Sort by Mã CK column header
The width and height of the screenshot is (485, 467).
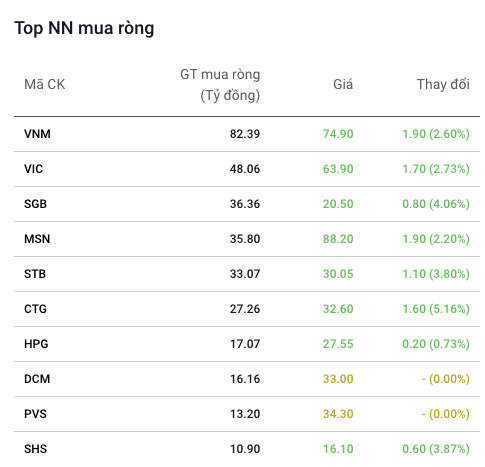45,84
